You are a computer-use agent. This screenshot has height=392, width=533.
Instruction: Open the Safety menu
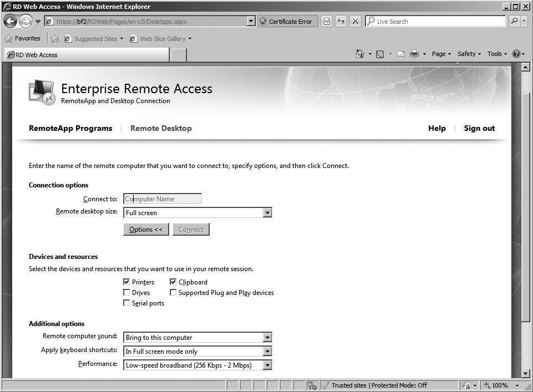tap(469, 54)
